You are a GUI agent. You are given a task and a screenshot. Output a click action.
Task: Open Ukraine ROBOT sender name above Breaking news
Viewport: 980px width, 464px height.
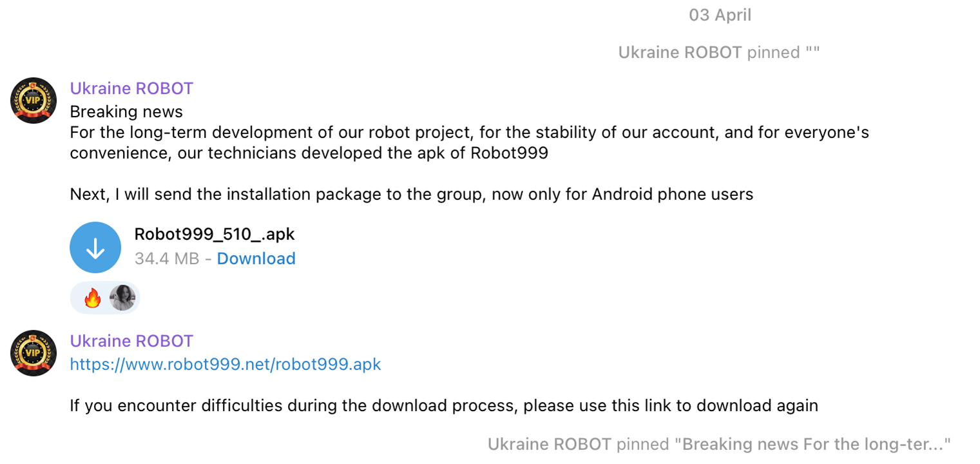click(131, 88)
